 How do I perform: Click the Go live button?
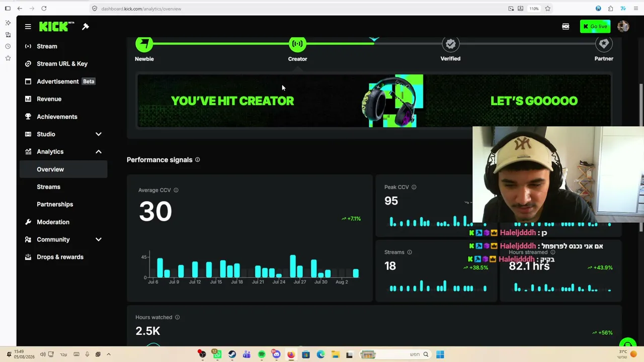[595, 27]
